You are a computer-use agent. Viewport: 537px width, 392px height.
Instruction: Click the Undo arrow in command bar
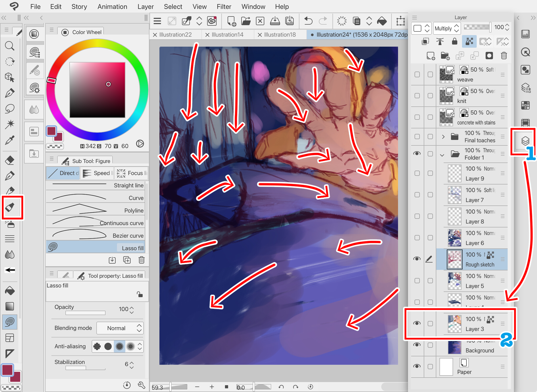[x=308, y=21]
